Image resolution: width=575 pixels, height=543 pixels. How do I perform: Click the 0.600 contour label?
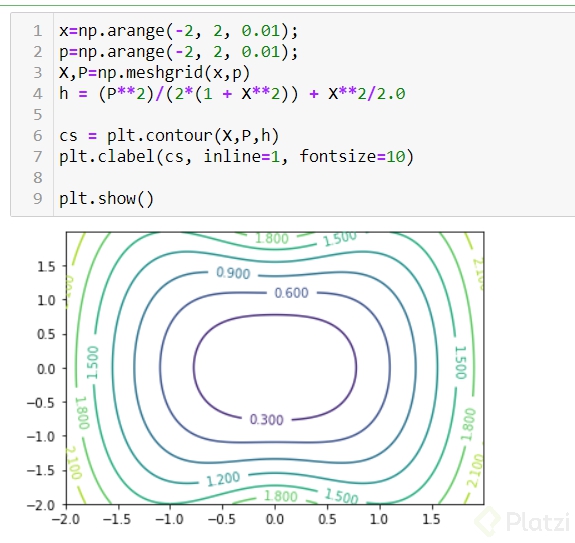pos(292,293)
